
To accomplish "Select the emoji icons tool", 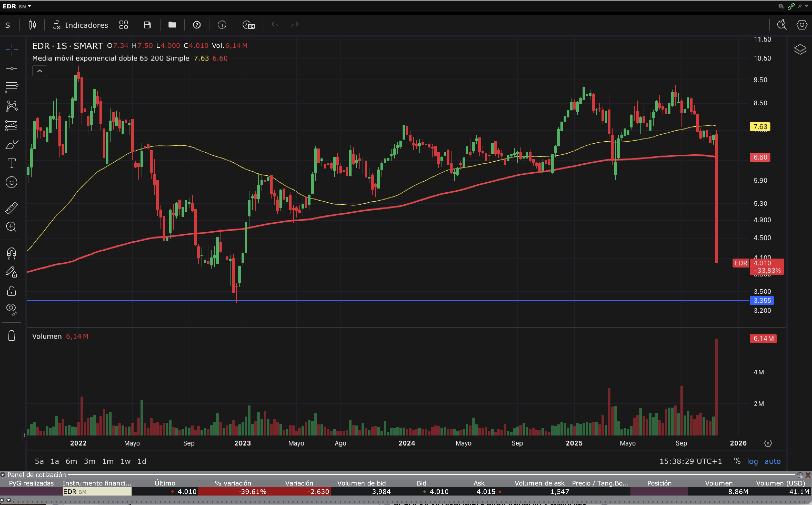I will [x=11, y=182].
